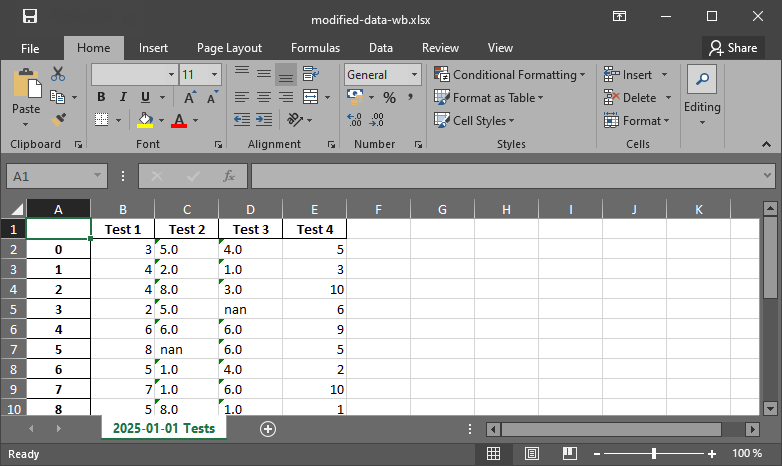This screenshot has width=782, height=466.
Task: Click the Delete cells button
Action: (630, 98)
